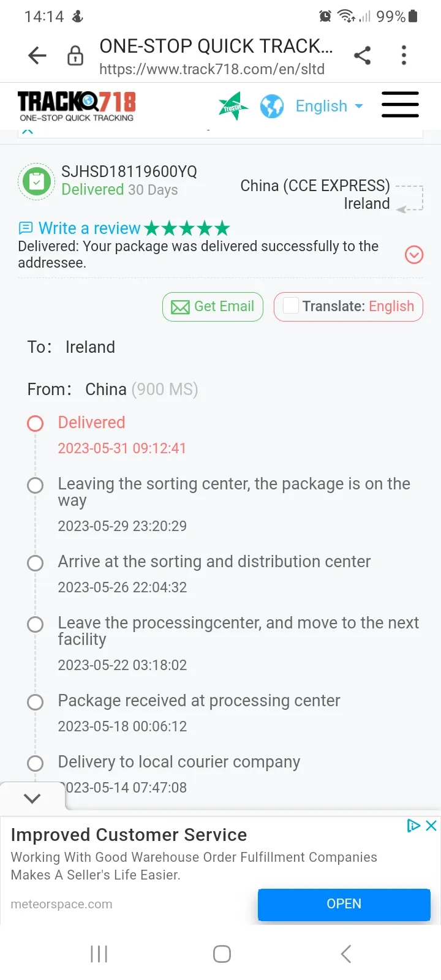Expand details with the red circled chevron

(415, 255)
